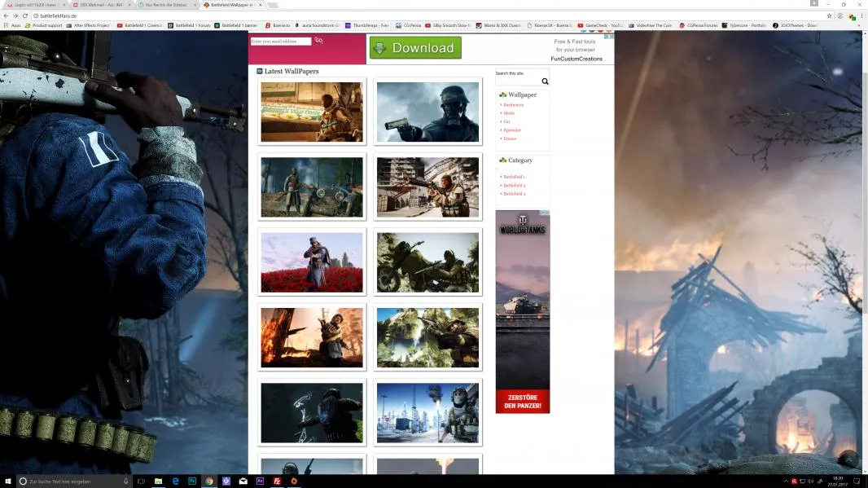Open FileZilla from the taskbar
The image size is (868, 488).
(x=277, y=481)
